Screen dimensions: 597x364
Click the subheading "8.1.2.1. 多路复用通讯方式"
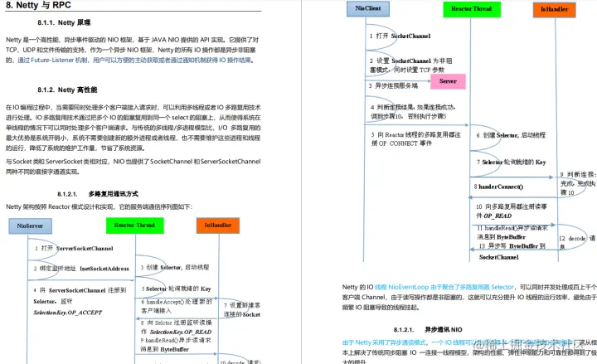[x=98, y=194]
